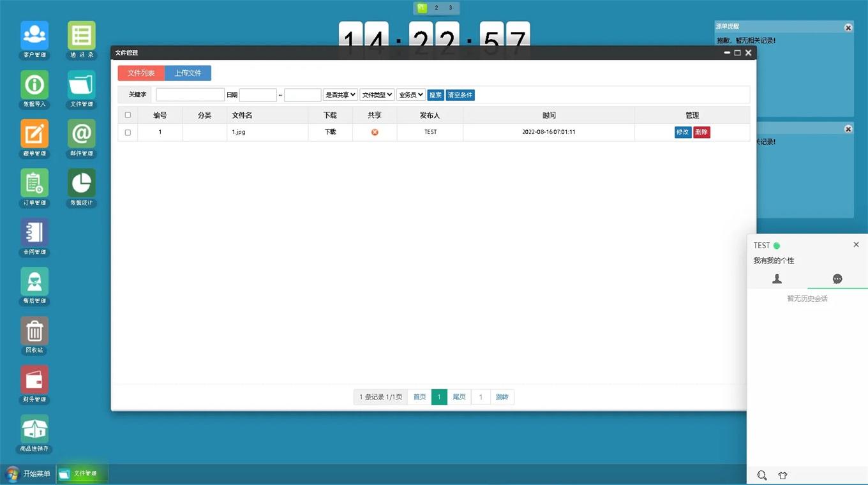868x485 pixels.
Task: Click the red share status icon for 1.jpg
Action: [x=375, y=132]
